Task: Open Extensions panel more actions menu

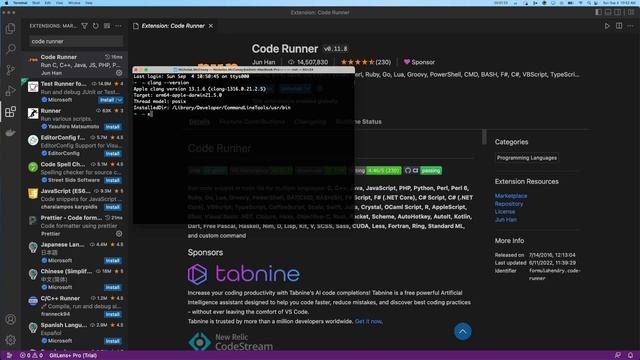Action: point(118,26)
